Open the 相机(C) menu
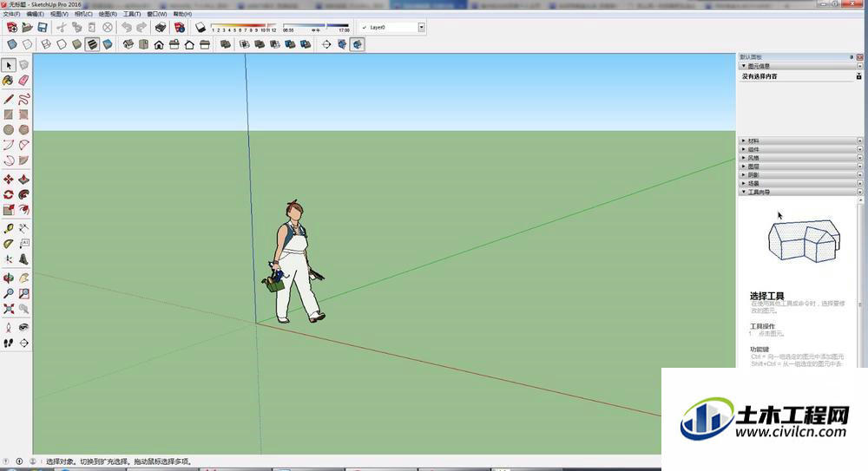Screen dimensions: 868x471 [83, 14]
